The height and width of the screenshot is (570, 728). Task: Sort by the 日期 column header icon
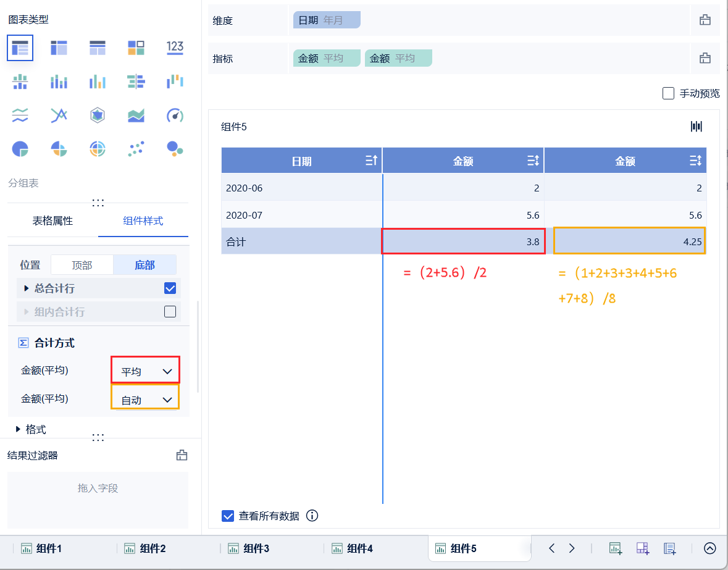tap(371, 161)
